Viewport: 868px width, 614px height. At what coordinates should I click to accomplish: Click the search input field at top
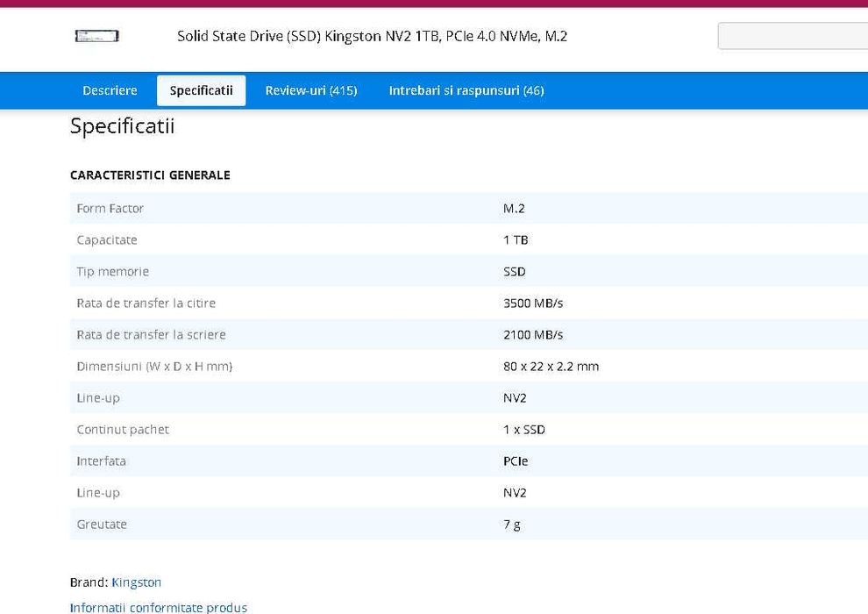tap(793, 36)
